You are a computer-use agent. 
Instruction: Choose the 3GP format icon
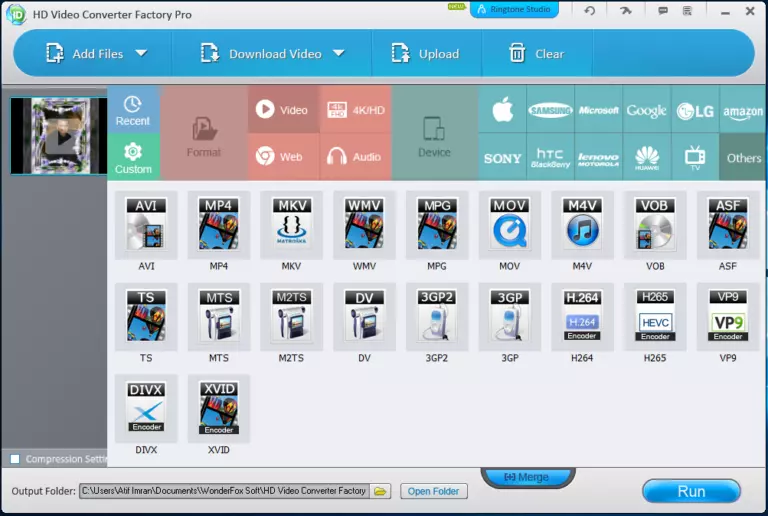(509, 317)
